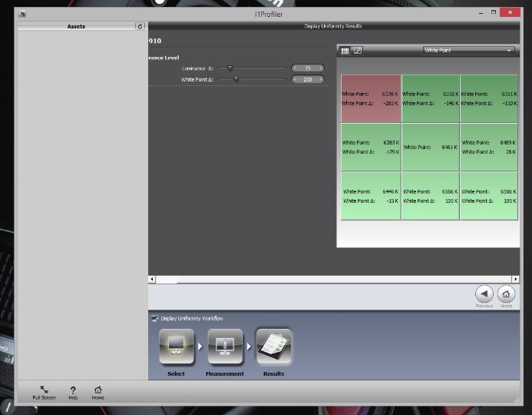
Task: Select the cell with White Point 6446 K
Action: (x=371, y=196)
